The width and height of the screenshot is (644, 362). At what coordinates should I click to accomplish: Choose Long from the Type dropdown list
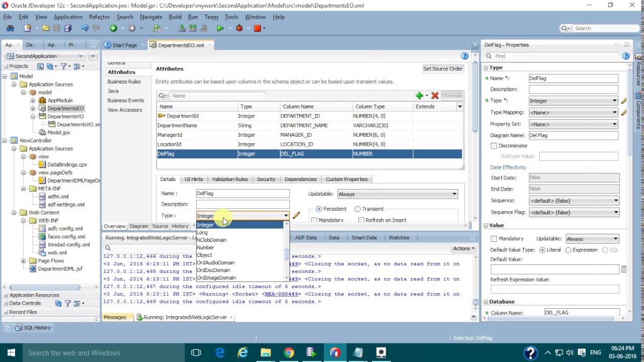point(202,232)
